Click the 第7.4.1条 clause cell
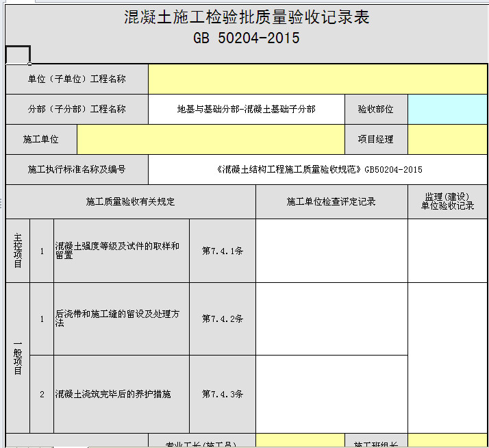The image size is (489, 448). pos(223,251)
